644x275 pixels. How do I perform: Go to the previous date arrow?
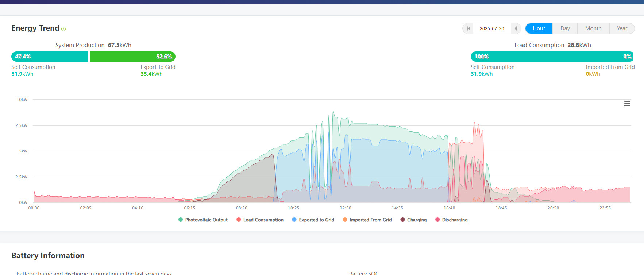point(468,28)
